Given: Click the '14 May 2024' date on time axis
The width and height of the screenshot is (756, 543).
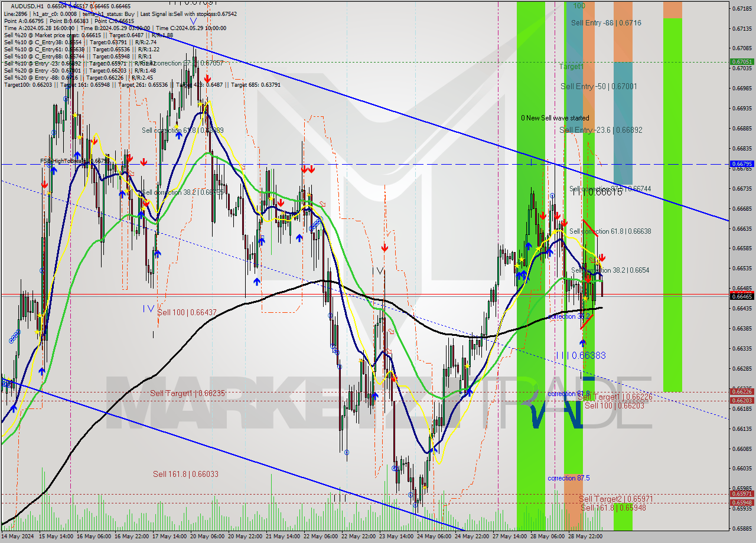Looking at the screenshot, I should [x=18, y=537].
